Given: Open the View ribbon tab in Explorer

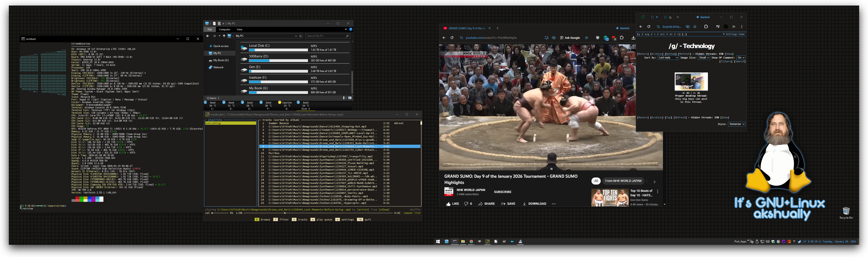Looking at the screenshot, I should [239, 29].
